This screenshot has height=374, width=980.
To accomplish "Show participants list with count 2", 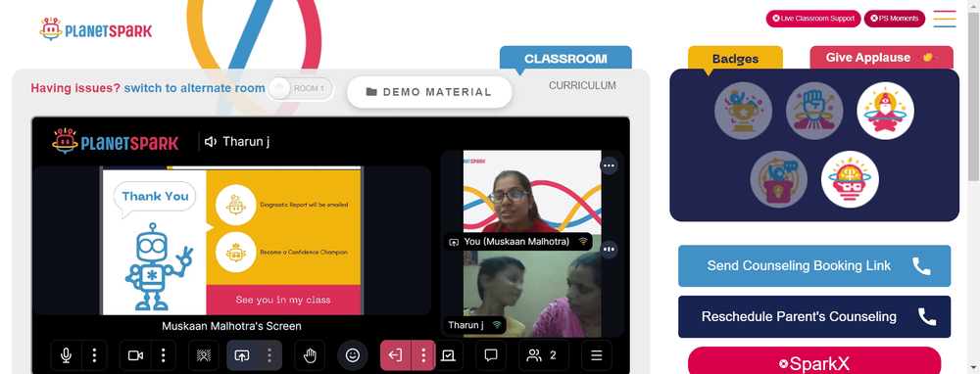I will pos(543,355).
